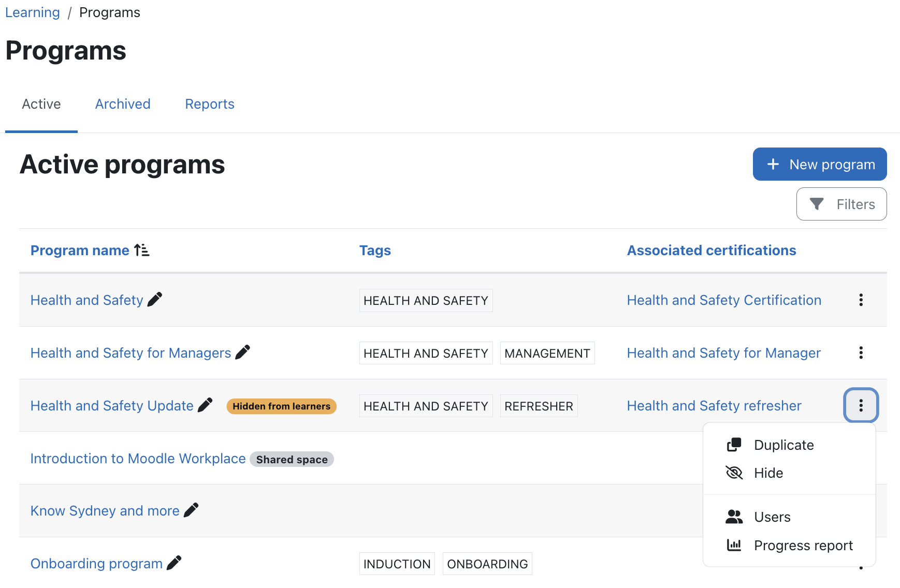Sort by Program name column header

click(x=80, y=251)
